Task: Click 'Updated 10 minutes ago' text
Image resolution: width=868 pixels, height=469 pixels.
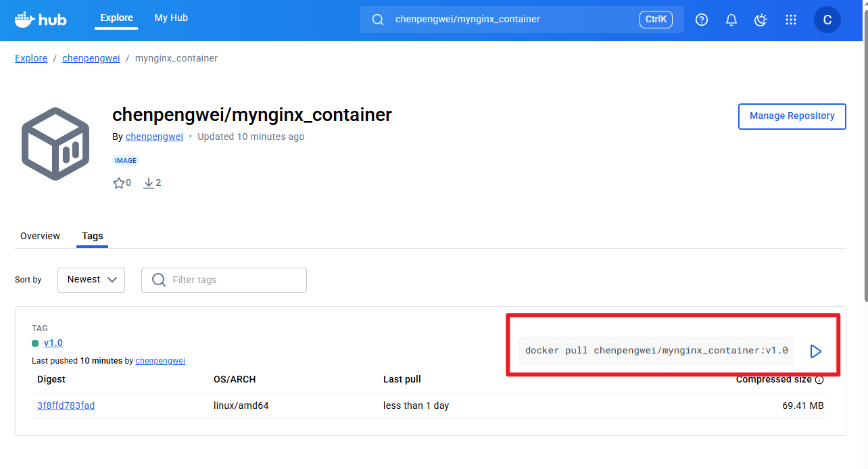Action: point(251,137)
